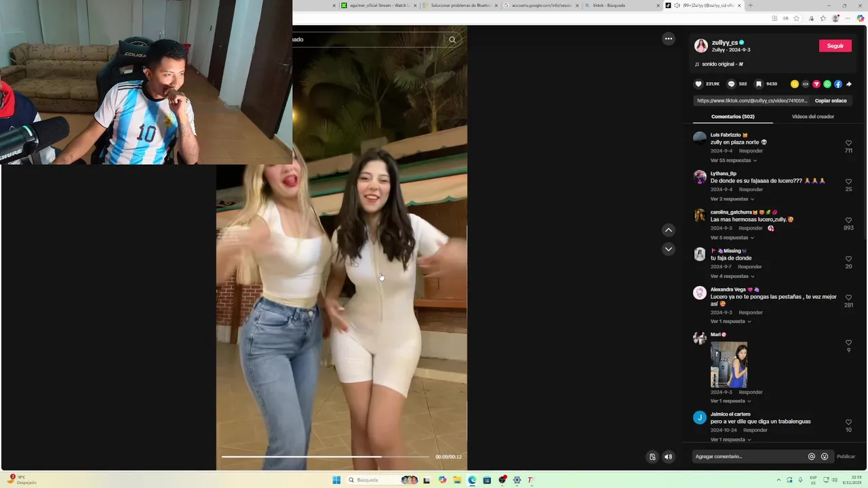Go to previous video with up arrow
The height and width of the screenshot is (488, 868).
[669, 230]
